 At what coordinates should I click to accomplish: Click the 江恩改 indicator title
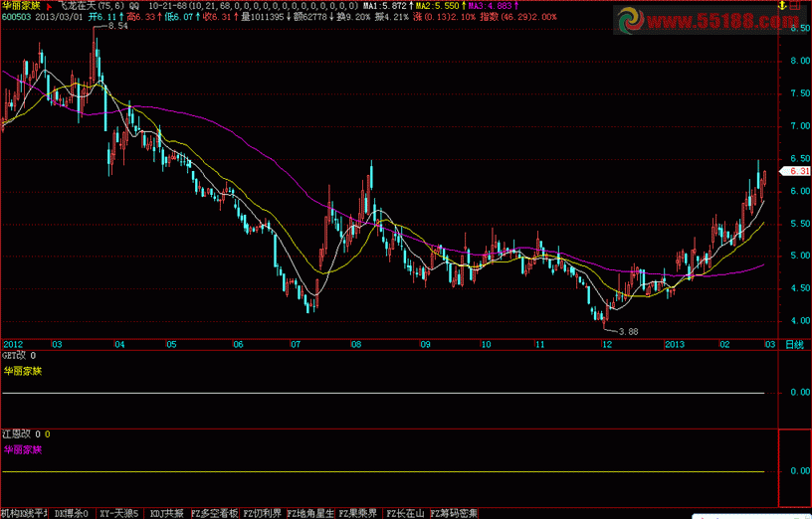[17, 434]
